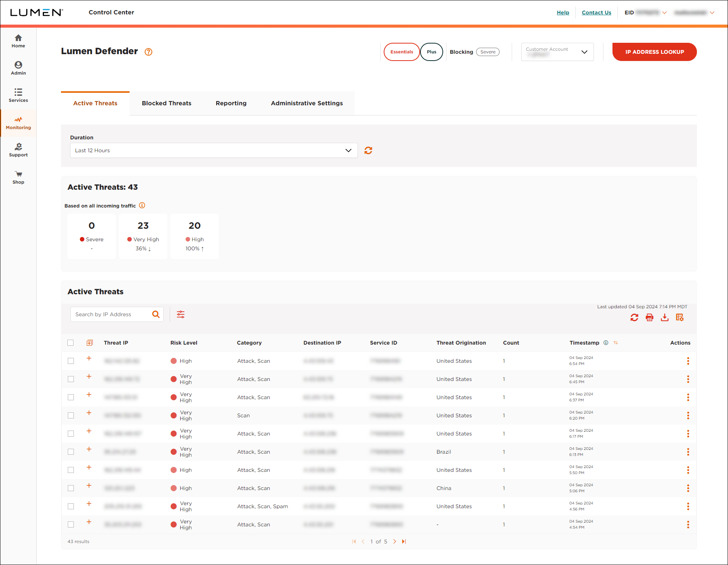Refresh the duration filter results
728x565 pixels.
coord(368,150)
